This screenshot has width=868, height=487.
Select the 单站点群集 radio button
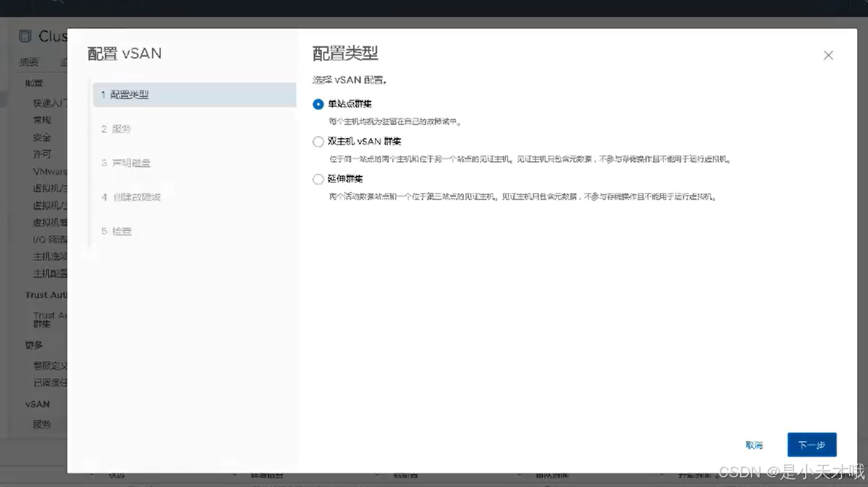click(318, 104)
